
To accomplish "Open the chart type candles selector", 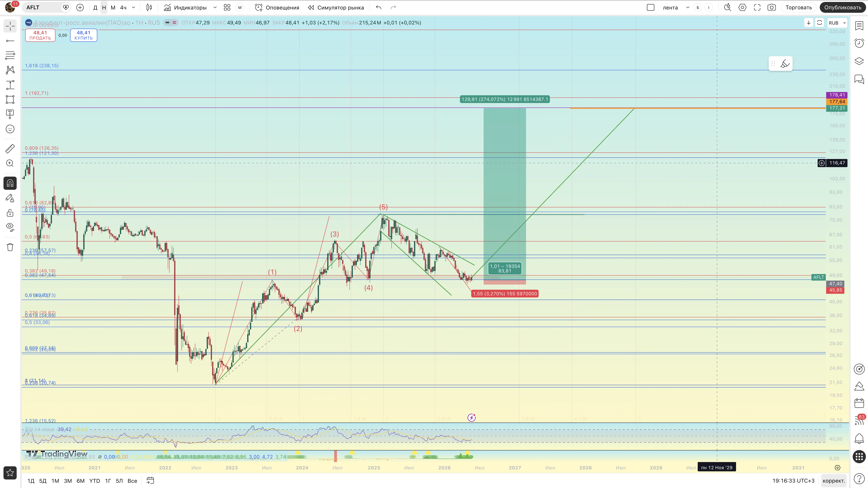I will (x=149, y=7).
